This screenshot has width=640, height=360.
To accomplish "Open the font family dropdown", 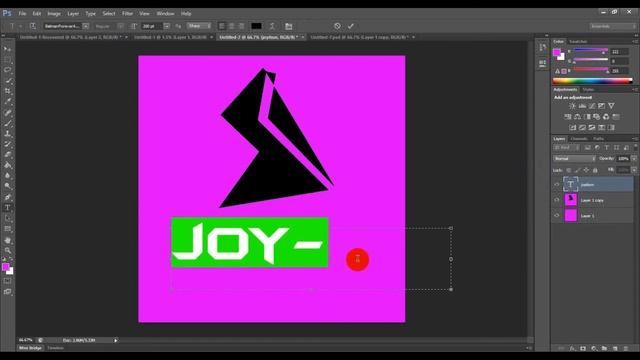I will 86,26.
